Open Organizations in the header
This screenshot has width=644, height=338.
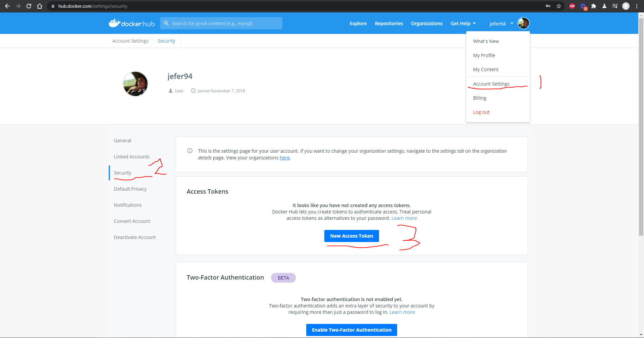point(427,23)
